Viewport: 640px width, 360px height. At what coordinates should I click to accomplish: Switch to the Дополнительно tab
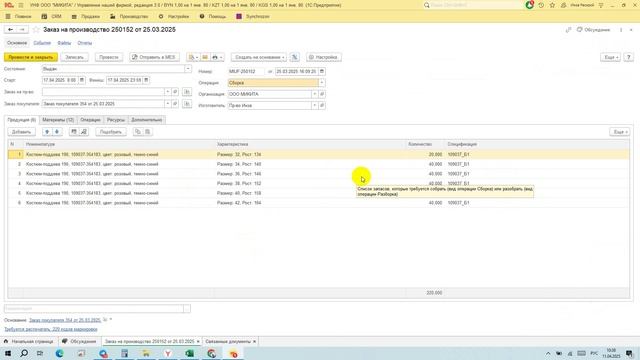[147, 120]
